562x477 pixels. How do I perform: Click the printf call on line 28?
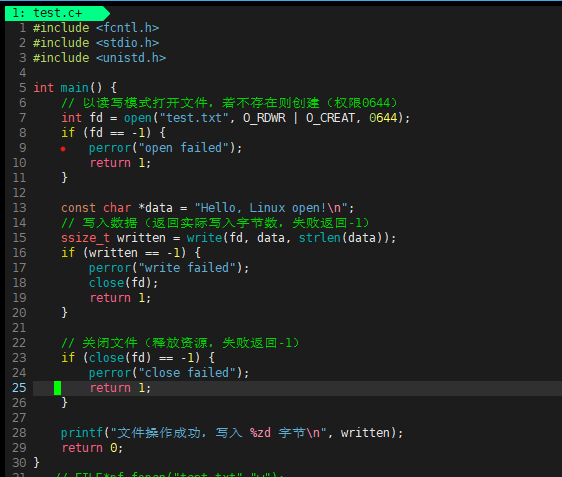click(82, 433)
